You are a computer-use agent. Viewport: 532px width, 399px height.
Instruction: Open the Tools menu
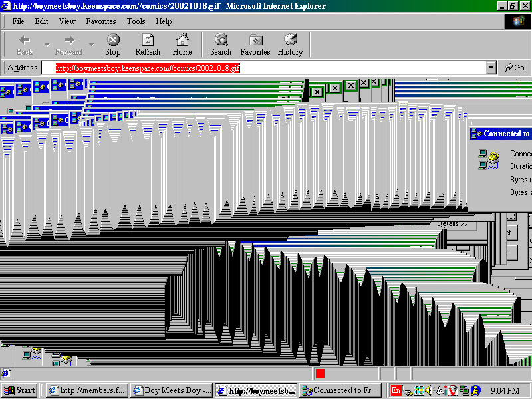(136, 21)
